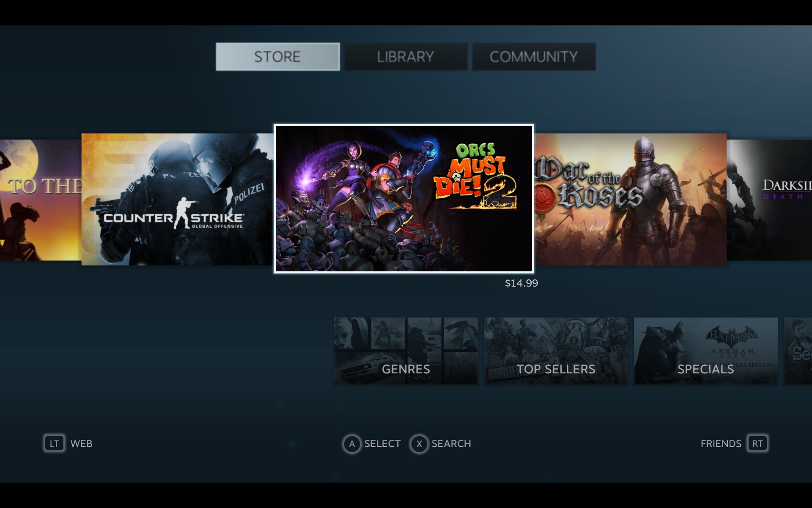
Task: Open the Top Sellers category icon
Action: pyautogui.click(x=556, y=352)
